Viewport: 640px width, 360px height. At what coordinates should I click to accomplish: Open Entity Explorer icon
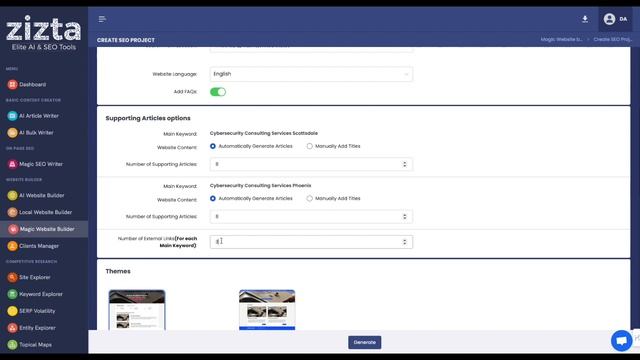pos(12,328)
